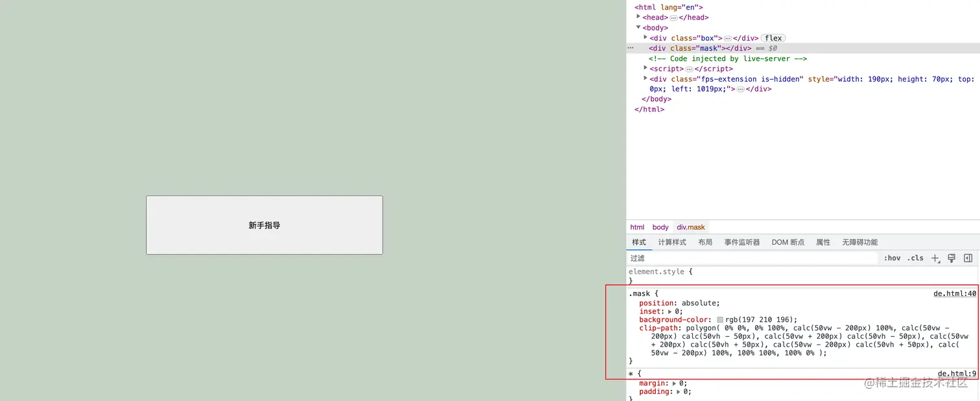The height and width of the screenshot is (401, 980).
Task: Open the DOM 断点 tab
Action: coord(788,242)
